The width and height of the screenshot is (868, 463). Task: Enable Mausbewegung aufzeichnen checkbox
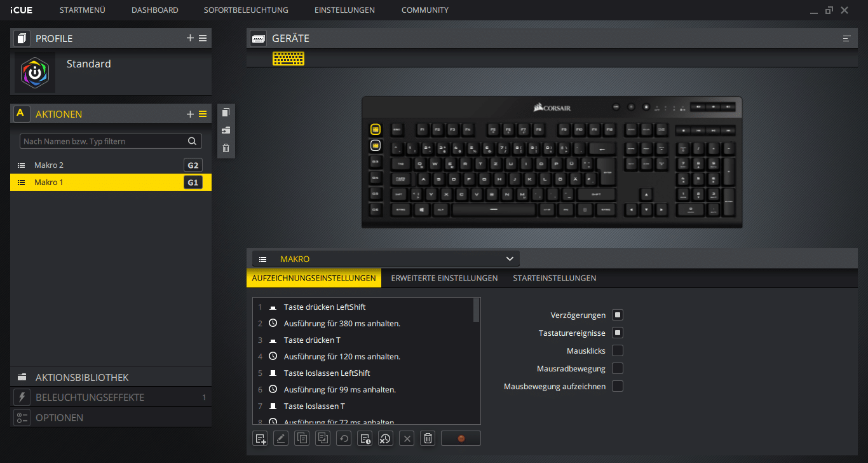(x=617, y=386)
